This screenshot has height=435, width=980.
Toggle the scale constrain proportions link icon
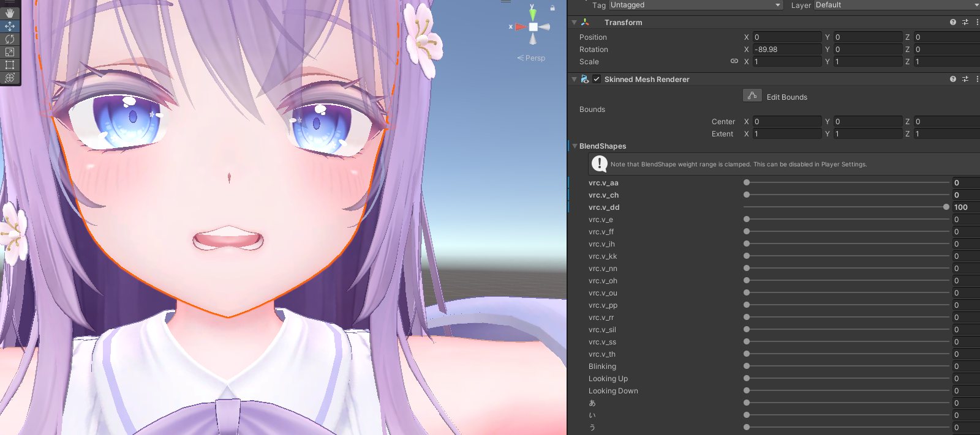[x=734, y=61]
